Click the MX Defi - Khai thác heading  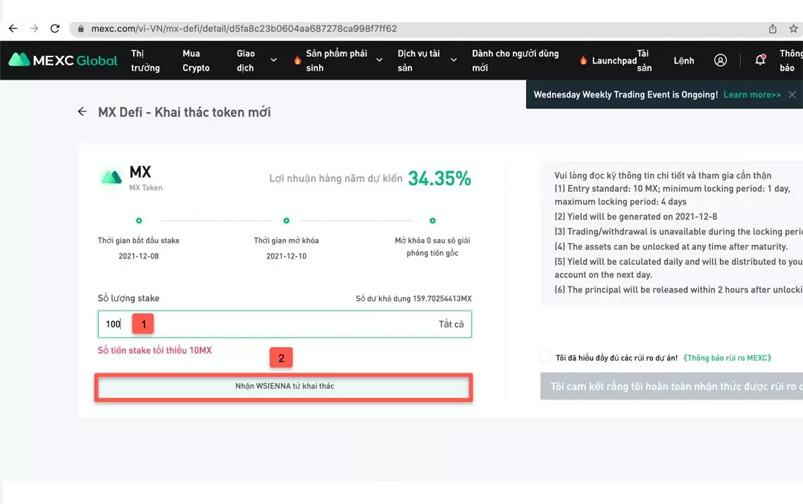(x=184, y=112)
